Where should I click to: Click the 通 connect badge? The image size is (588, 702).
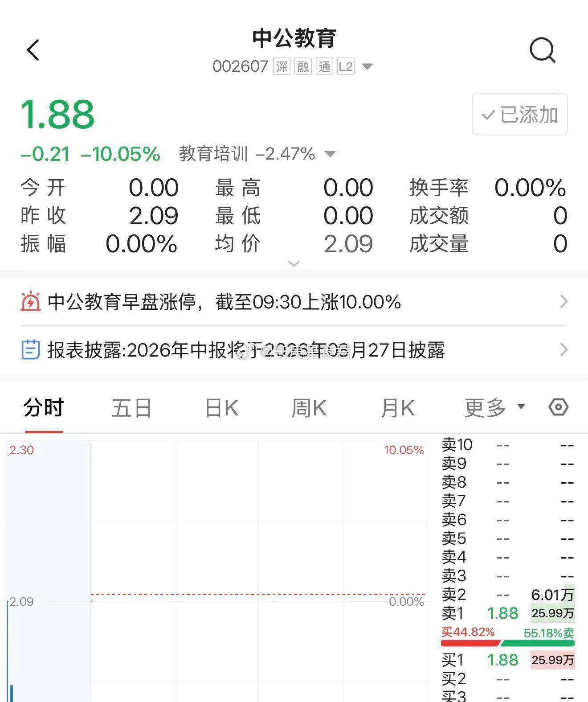click(324, 67)
